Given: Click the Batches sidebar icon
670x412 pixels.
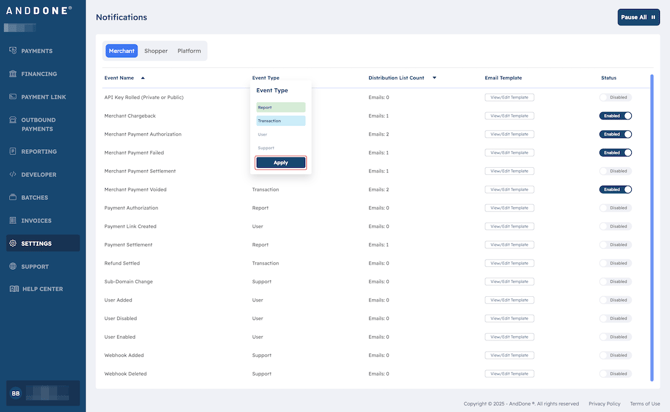Looking at the screenshot, I should [13, 198].
